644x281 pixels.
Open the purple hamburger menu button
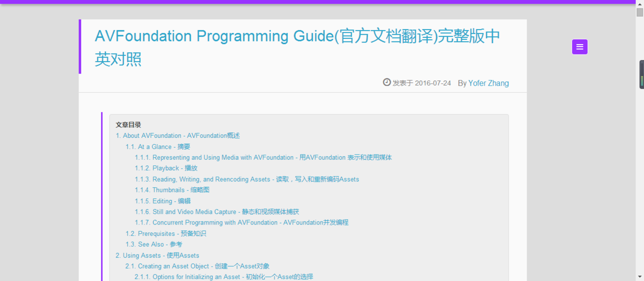tap(580, 47)
